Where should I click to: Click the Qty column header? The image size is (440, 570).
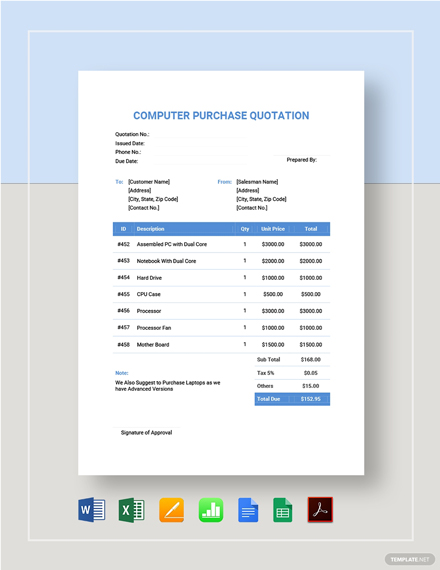point(245,229)
